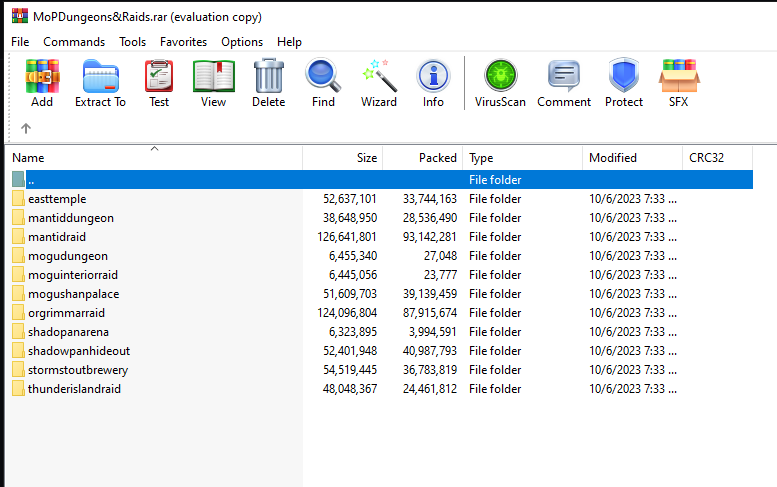Select the shadowpanhideout folder icon

tap(18, 351)
